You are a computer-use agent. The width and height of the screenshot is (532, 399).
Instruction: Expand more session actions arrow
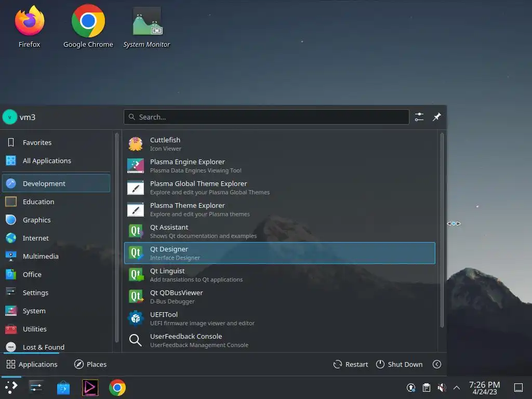437,364
